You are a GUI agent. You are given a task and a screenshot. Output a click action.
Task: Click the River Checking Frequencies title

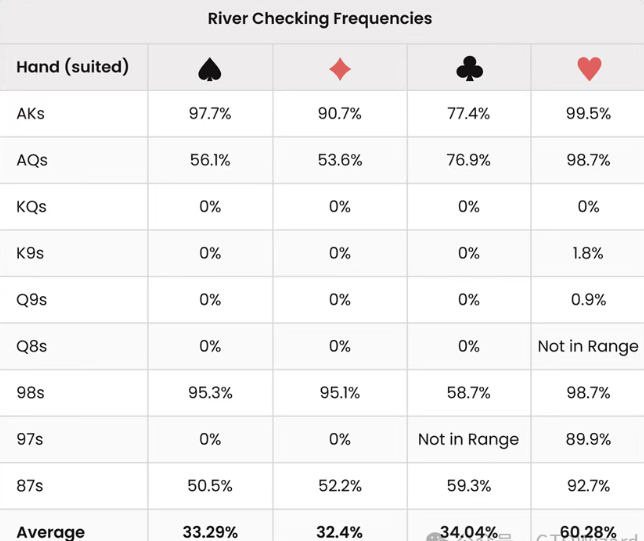click(x=320, y=18)
